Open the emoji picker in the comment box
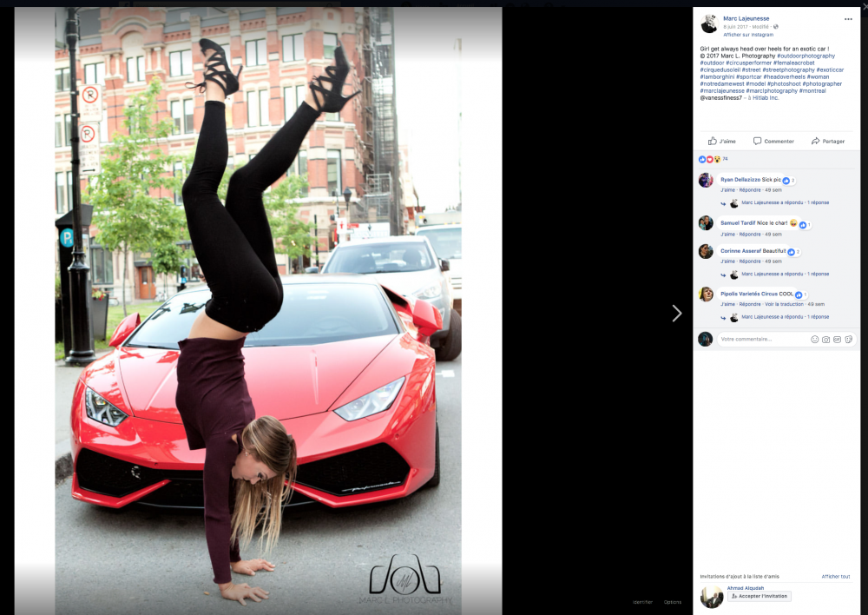 point(814,339)
